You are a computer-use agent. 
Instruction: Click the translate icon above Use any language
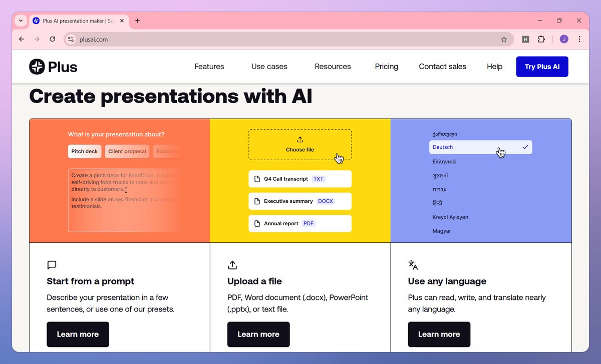click(413, 265)
